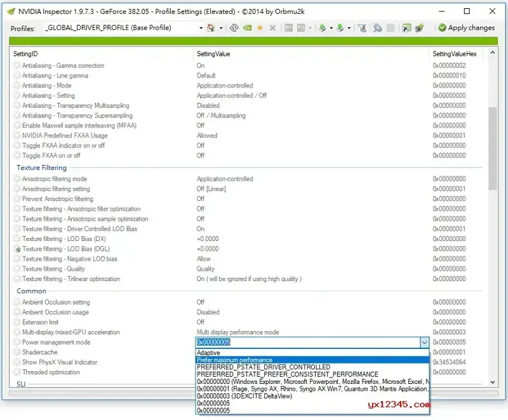This screenshot has width=508, height=420.
Task: Click the gear icon beside NVIDIA Predefined FXAA Usage
Action: [17, 136]
